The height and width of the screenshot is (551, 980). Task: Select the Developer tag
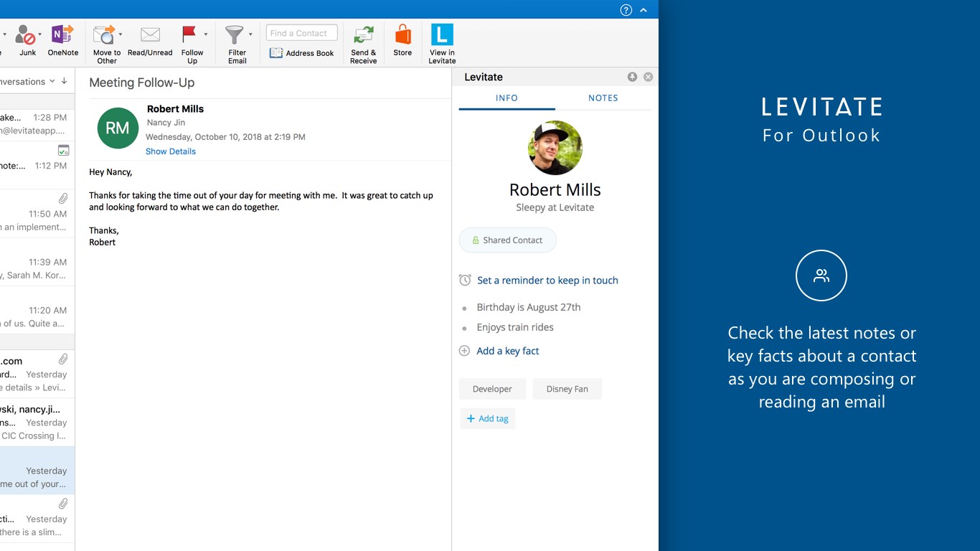[x=492, y=389]
